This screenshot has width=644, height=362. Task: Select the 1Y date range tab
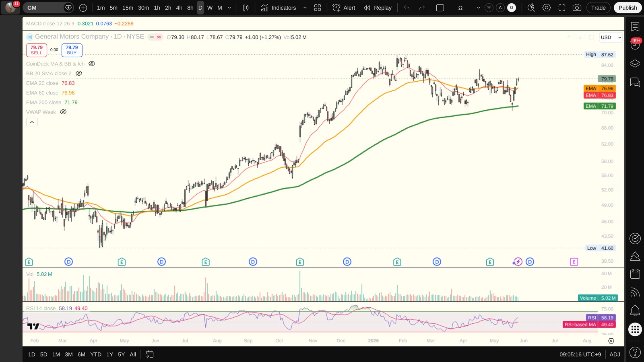click(x=109, y=354)
